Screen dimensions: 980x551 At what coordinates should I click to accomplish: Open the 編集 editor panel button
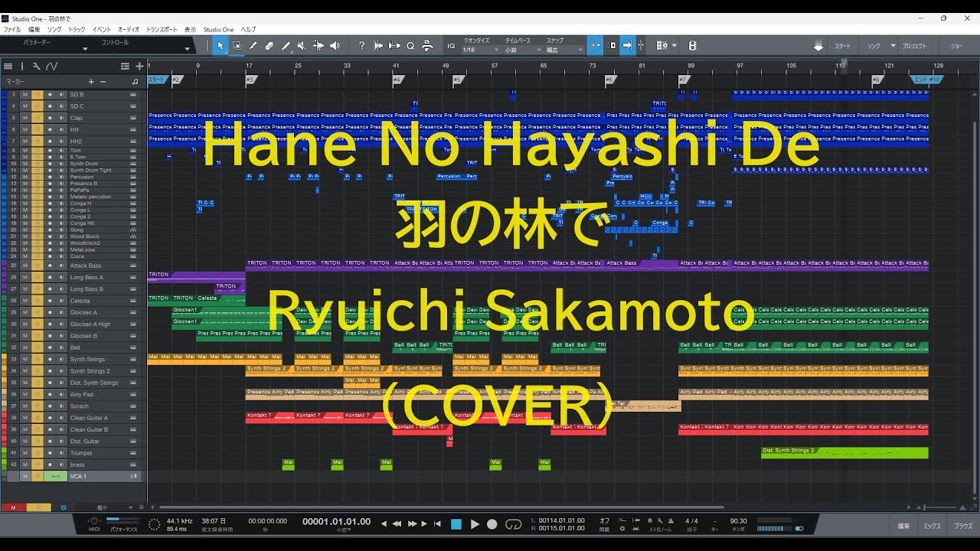[904, 526]
